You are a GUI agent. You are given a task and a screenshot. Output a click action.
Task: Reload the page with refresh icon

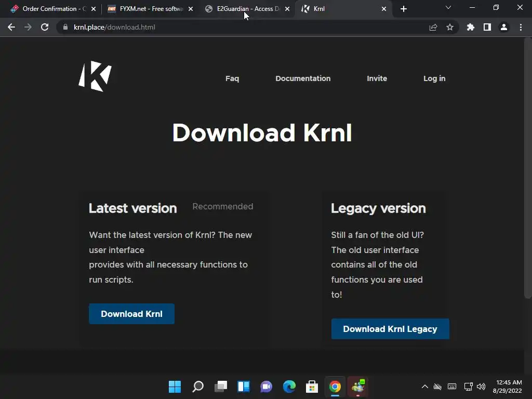pyautogui.click(x=45, y=27)
